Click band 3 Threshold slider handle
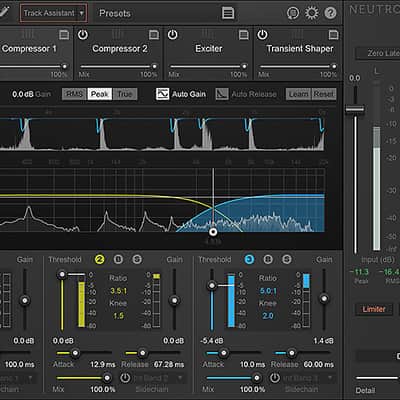The width and height of the screenshot is (400, 400). 212,285
